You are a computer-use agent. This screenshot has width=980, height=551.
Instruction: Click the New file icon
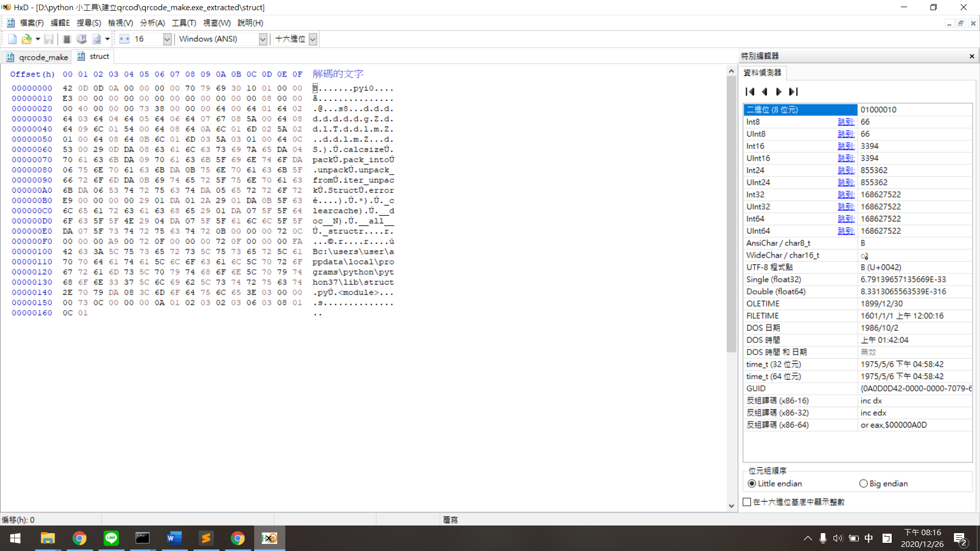click(12, 39)
